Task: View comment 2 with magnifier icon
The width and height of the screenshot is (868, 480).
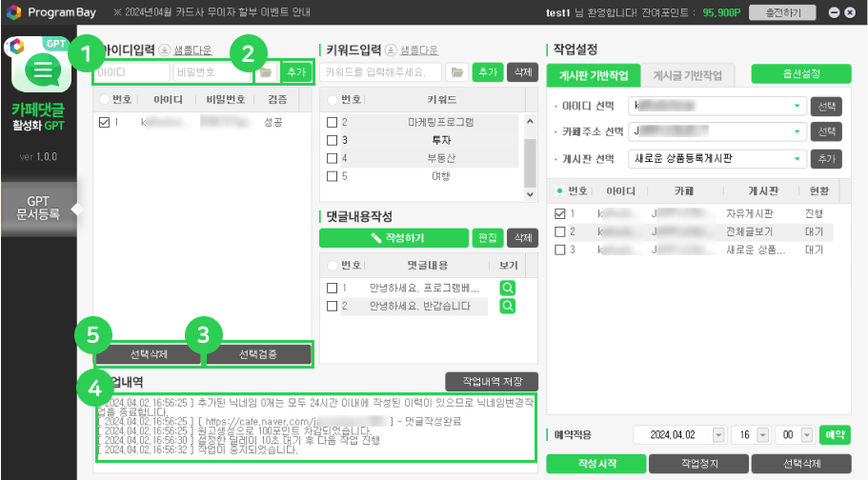Action: [x=508, y=306]
